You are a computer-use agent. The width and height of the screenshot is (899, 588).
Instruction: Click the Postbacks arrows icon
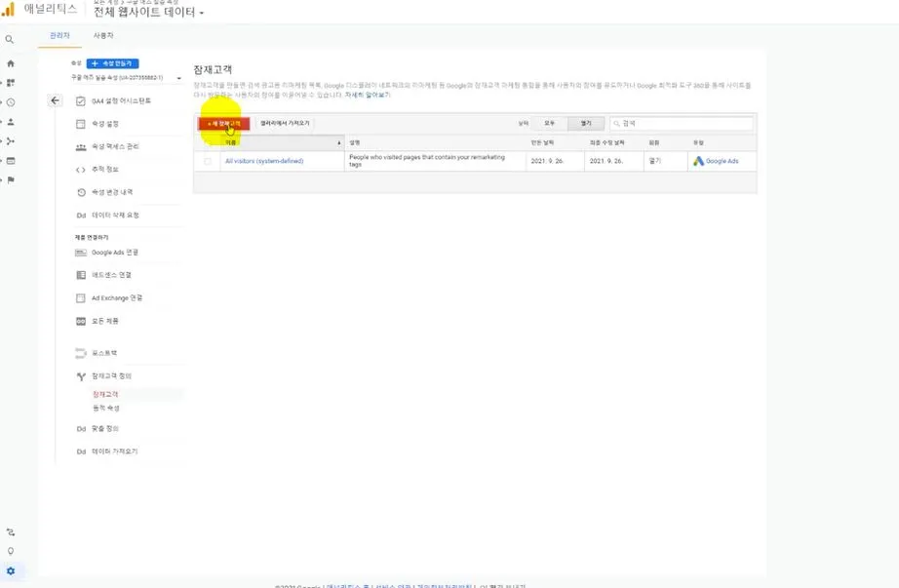pyautogui.click(x=81, y=353)
